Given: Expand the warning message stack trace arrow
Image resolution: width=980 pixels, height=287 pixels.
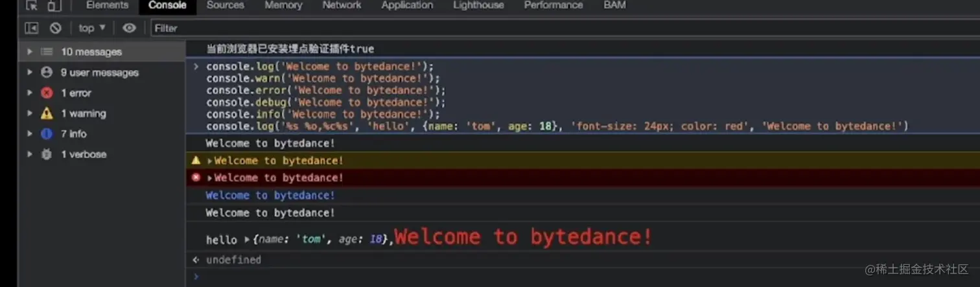Looking at the screenshot, I should 210,161.
